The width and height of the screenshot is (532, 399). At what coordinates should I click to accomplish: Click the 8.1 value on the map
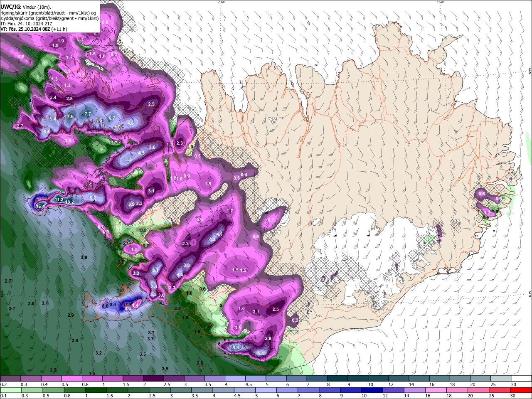pos(113,305)
